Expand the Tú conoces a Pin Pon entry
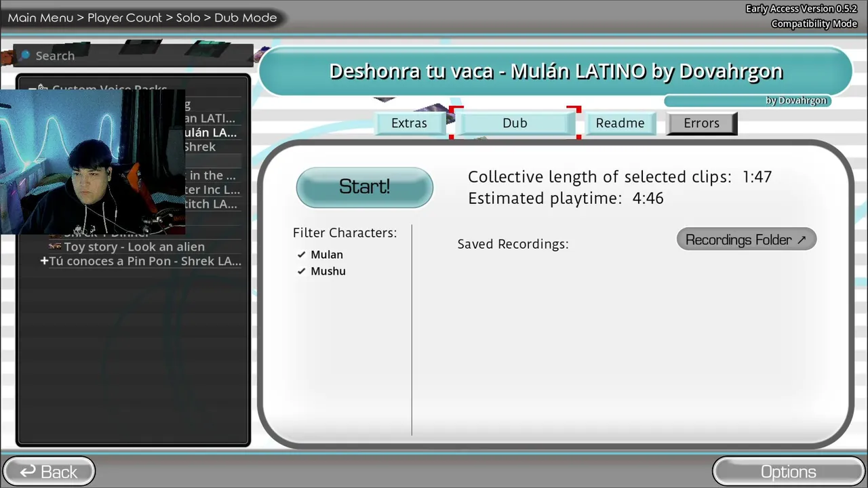 tap(44, 261)
